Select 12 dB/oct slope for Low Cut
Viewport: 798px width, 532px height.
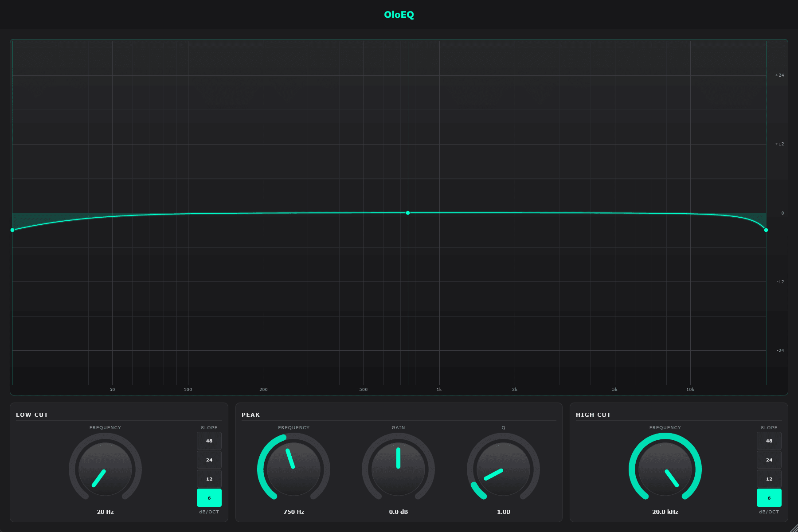(x=209, y=479)
